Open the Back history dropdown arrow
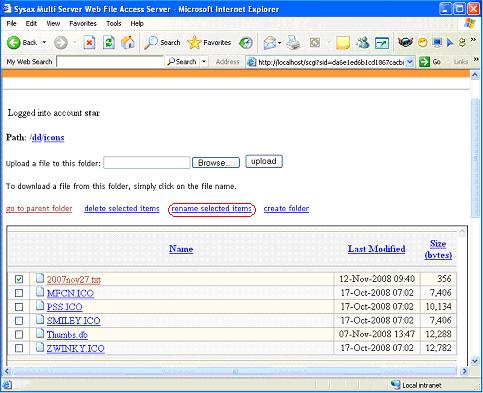The image size is (483, 393). (44, 43)
